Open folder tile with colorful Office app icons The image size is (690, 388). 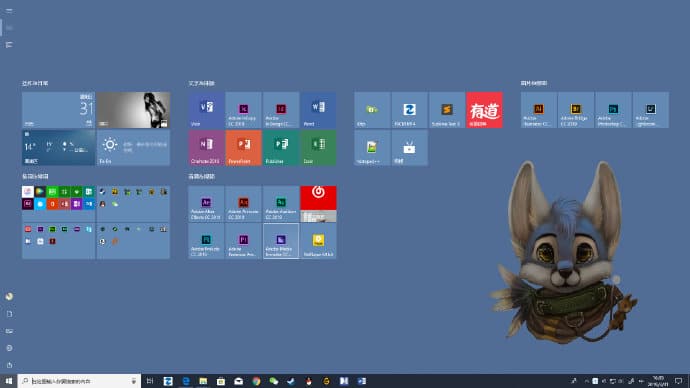coord(59,203)
